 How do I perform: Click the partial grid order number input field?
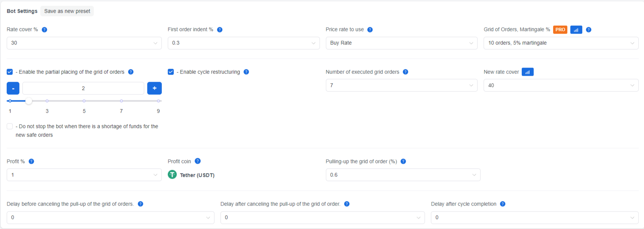tap(83, 88)
